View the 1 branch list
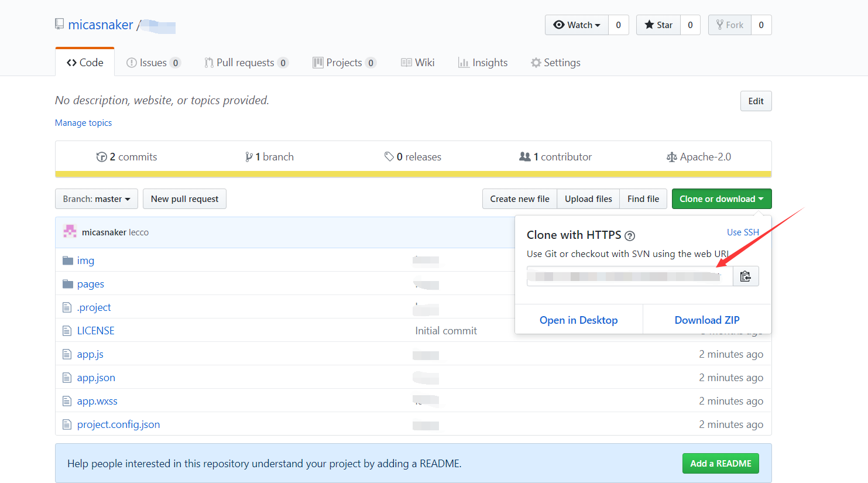The image size is (868, 483). (269, 157)
